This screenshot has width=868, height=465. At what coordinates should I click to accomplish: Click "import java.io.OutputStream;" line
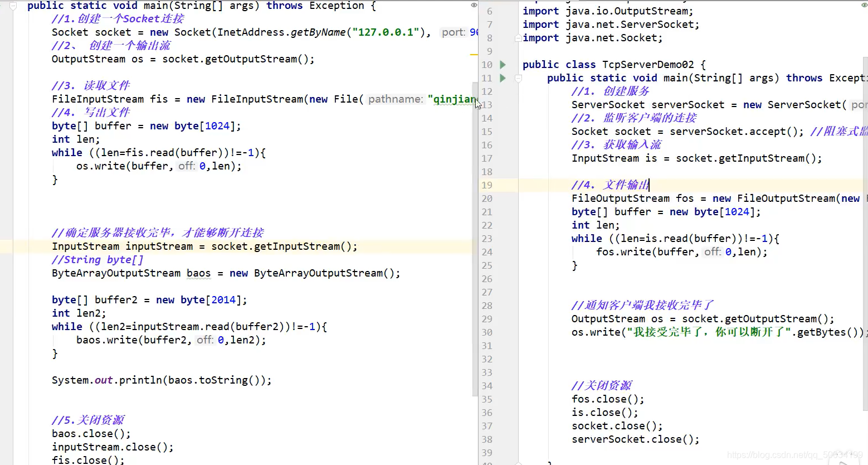point(608,11)
